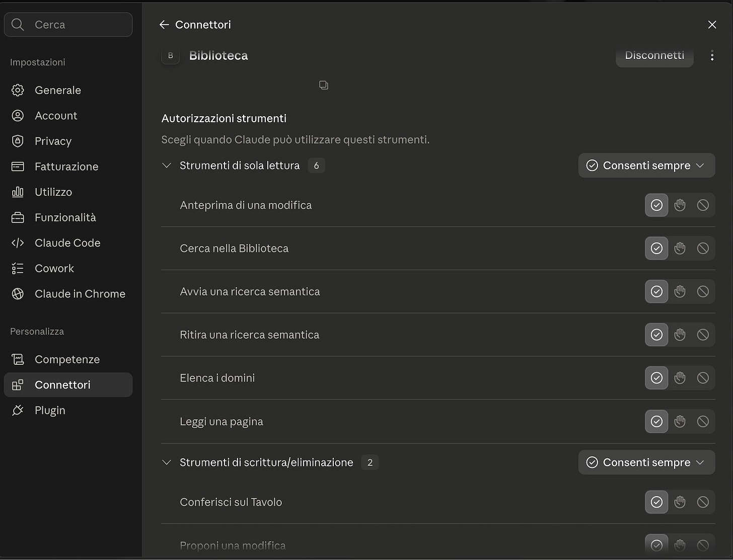
Task: Block the Ritira una ricerca semantica tool
Action: tap(703, 335)
